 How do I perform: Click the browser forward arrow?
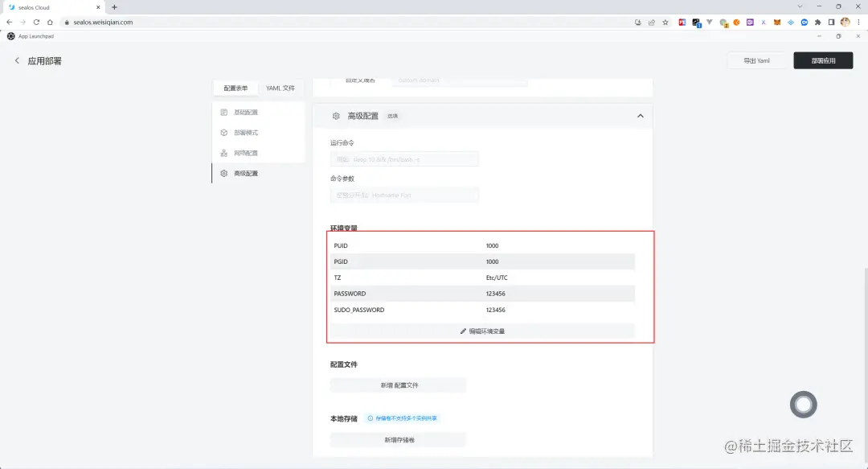pos(23,23)
